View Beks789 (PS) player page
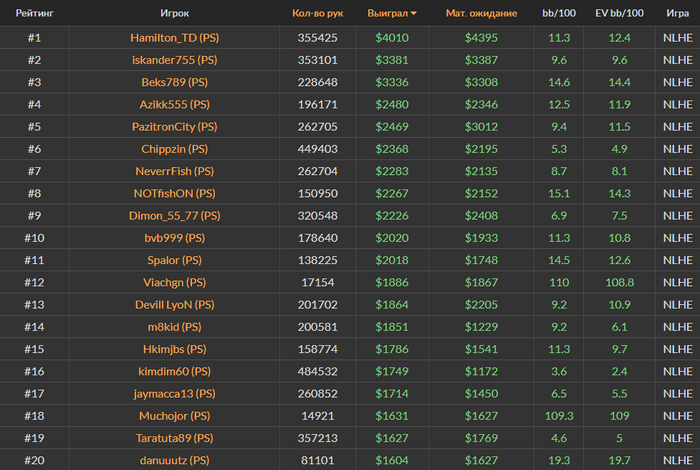Screen dimensions: 700x470 175,82
